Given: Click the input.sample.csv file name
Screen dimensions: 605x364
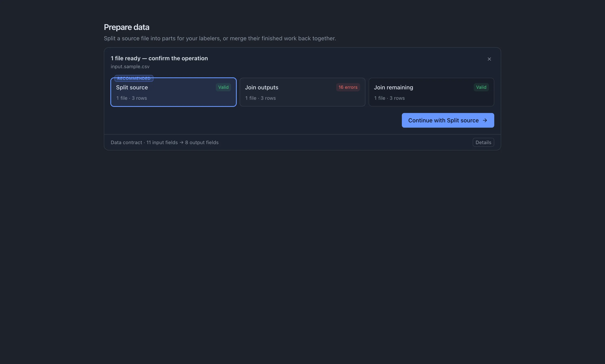Looking at the screenshot, I should tap(130, 67).
